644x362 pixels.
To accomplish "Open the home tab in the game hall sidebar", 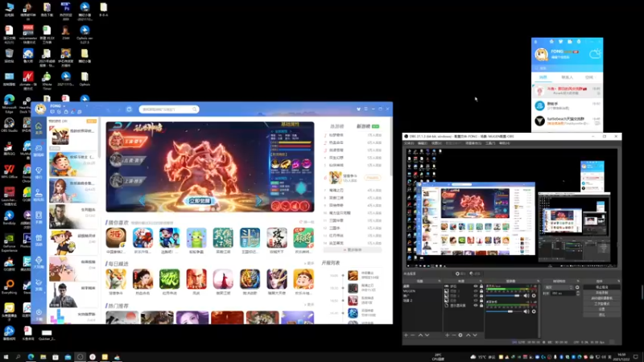I will click(x=38, y=128).
